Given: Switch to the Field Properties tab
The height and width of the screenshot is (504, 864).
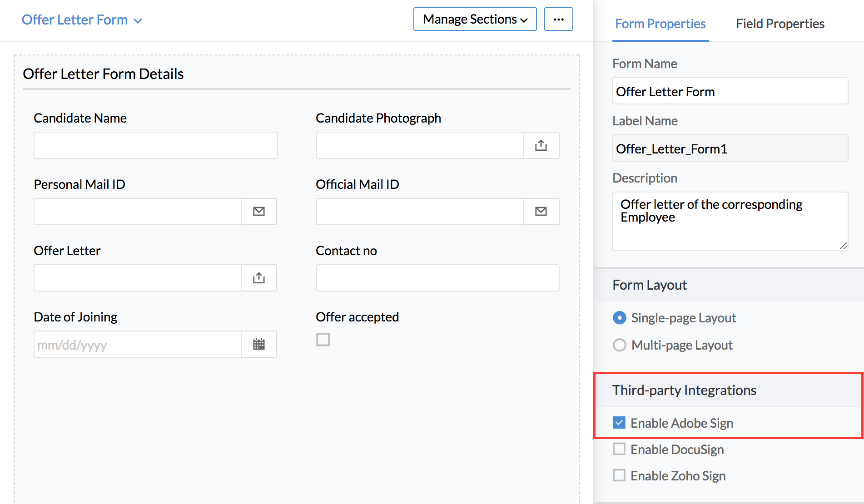Looking at the screenshot, I should coord(780,24).
